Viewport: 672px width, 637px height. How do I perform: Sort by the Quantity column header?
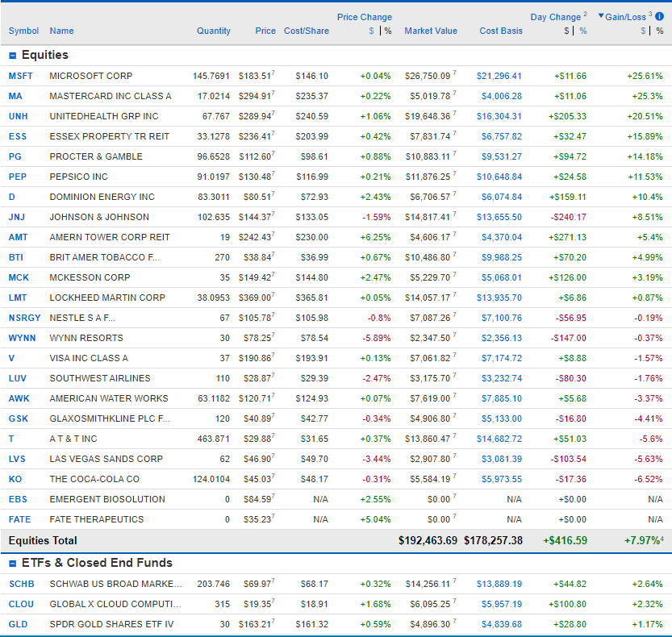pyautogui.click(x=214, y=31)
